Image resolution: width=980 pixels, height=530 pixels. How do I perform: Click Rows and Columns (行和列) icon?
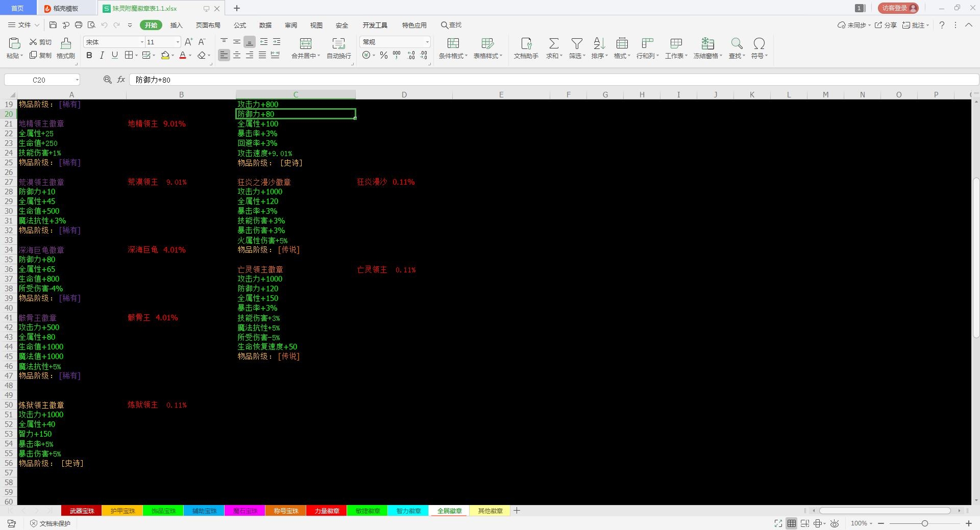[x=647, y=43]
